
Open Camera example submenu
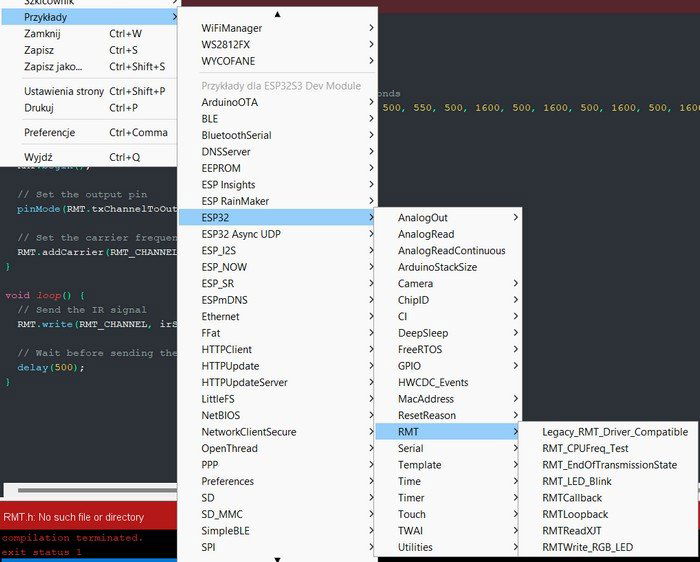(448, 284)
